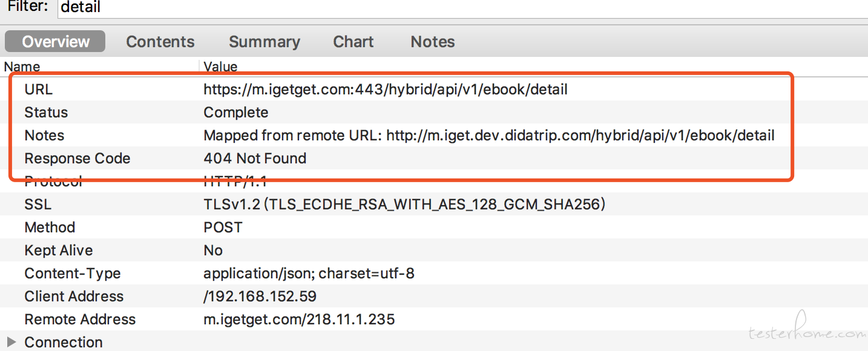The height and width of the screenshot is (351, 868).
Task: Click the Filter input field containing 'detail'
Action: [x=463, y=7]
